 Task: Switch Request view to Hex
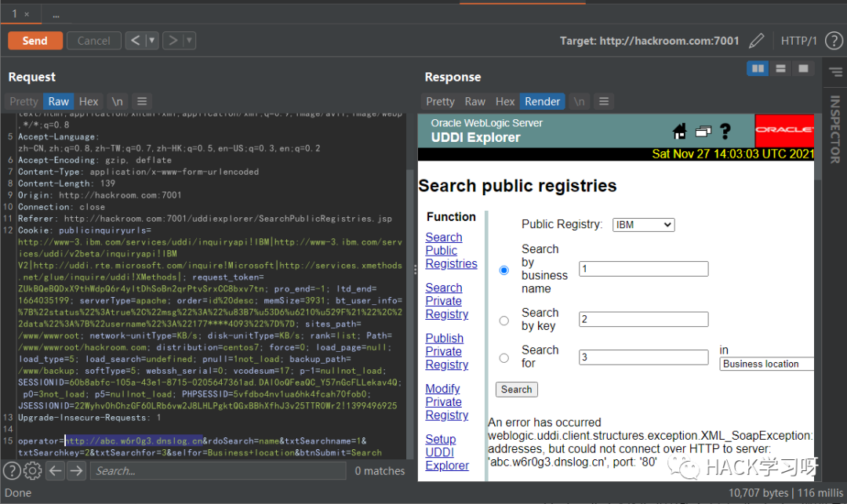[89, 101]
